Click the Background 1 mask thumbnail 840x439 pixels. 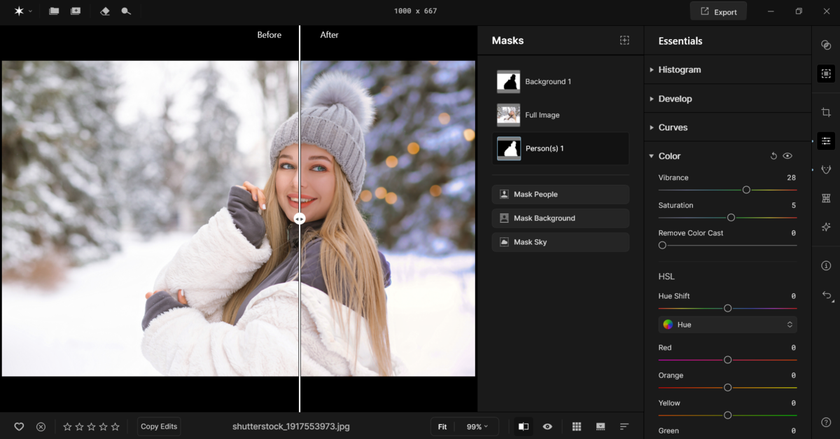508,82
